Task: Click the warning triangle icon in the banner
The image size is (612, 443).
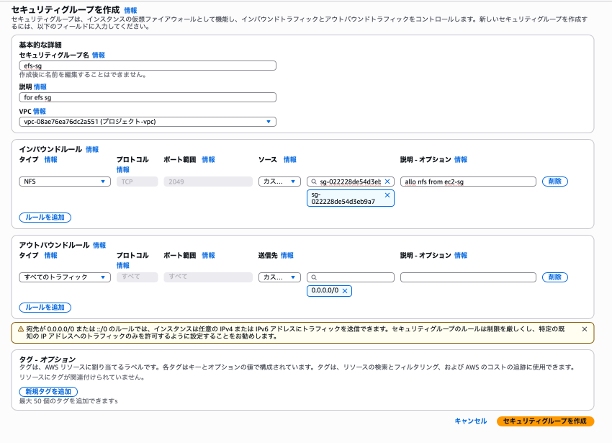Action: tap(21, 329)
